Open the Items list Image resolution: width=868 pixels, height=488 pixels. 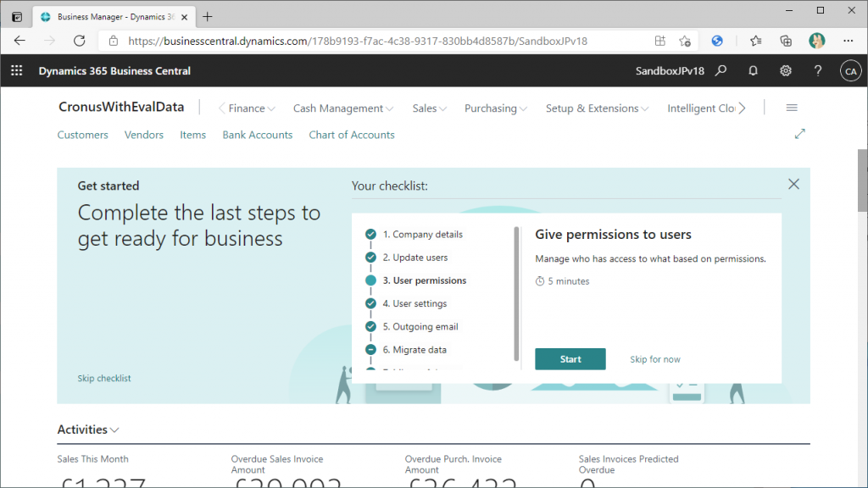click(192, 135)
